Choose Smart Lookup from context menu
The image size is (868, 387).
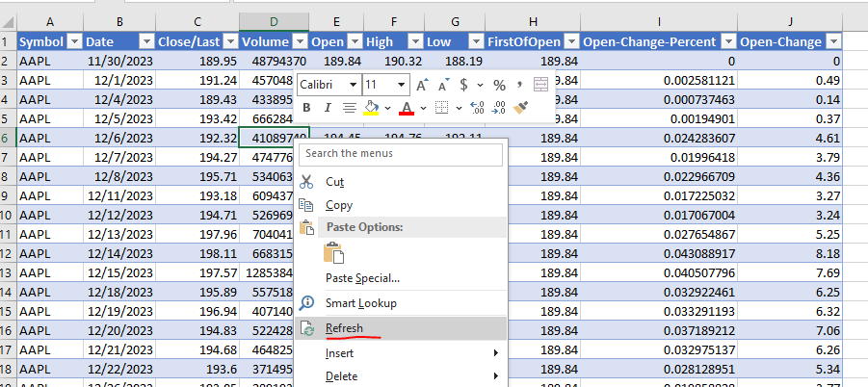(401, 303)
